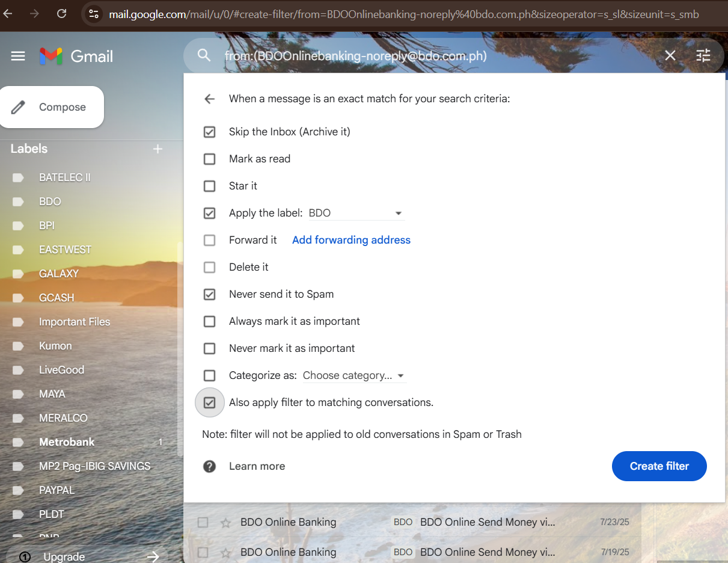This screenshot has width=728, height=563.
Task: Open the Important Files label
Action: 75,322
